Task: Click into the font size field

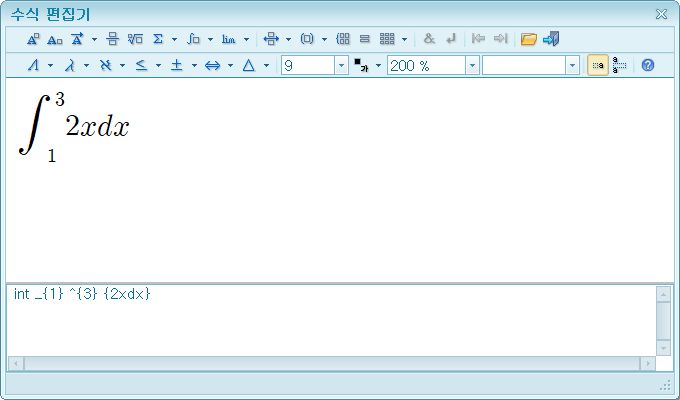Action: pos(308,66)
